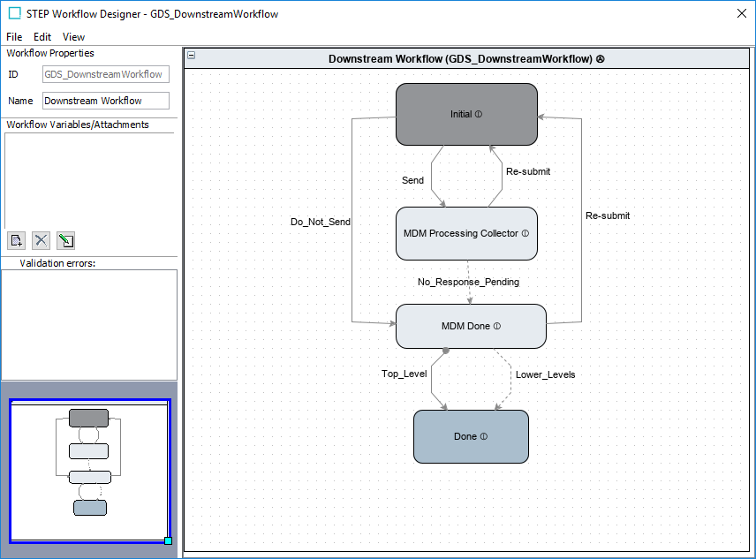756x559 pixels.
Task: Open the View menu
Action: [x=74, y=37]
